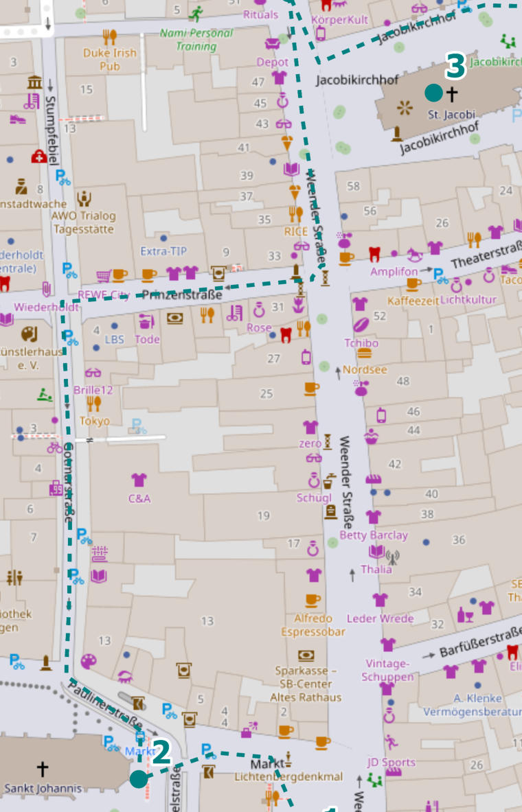The image size is (522, 812).
Task: Click the Paulinerstraße street label
Action: coord(105,706)
